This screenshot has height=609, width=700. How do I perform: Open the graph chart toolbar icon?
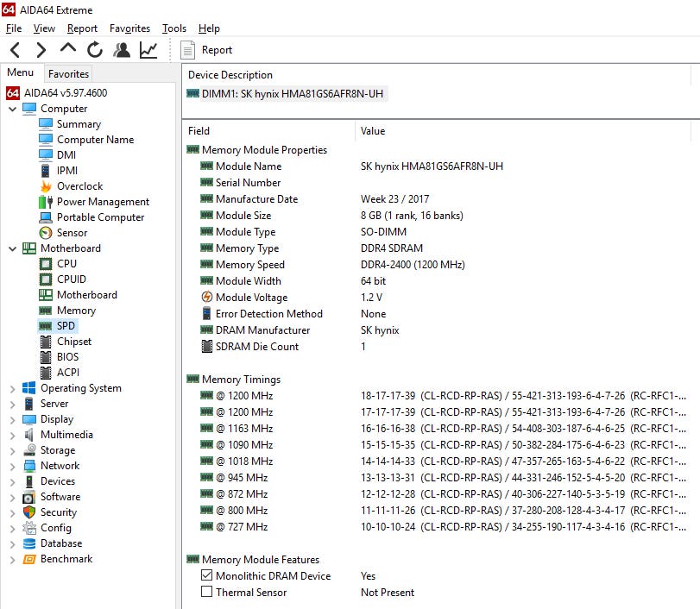pos(148,49)
